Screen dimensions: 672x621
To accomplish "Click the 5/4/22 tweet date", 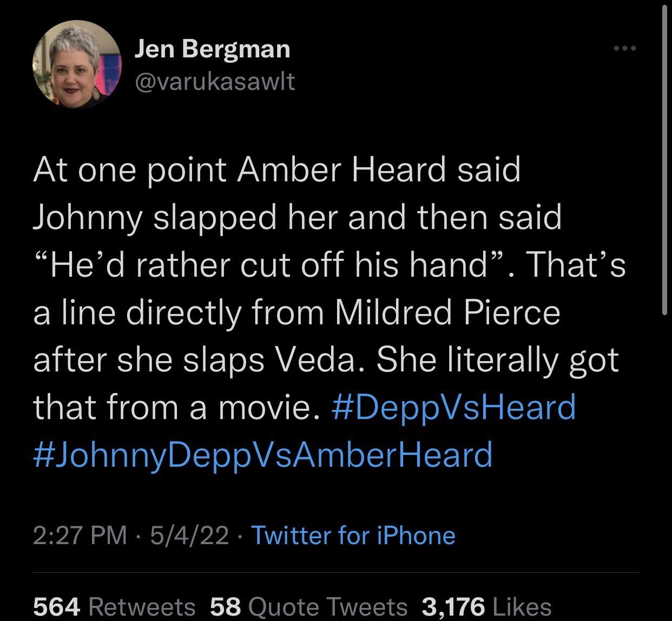I will click(189, 535).
